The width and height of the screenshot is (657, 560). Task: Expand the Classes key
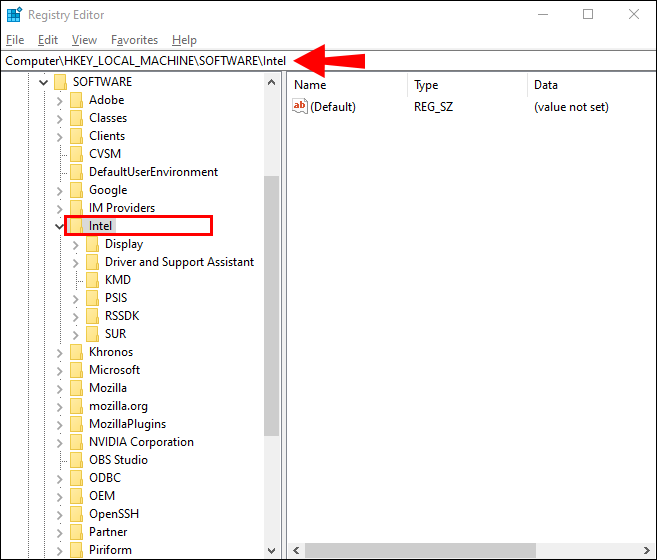coord(59,119)
